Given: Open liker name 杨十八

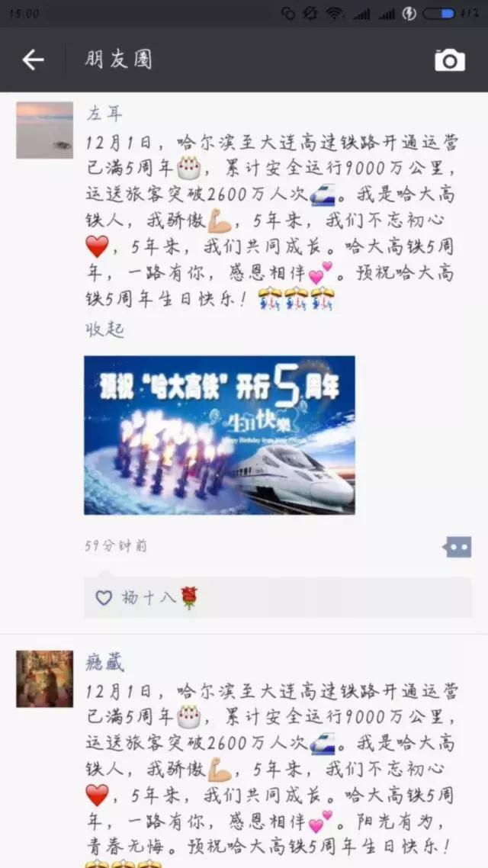Looking at the screenshot, I should (x=148, y=597).
